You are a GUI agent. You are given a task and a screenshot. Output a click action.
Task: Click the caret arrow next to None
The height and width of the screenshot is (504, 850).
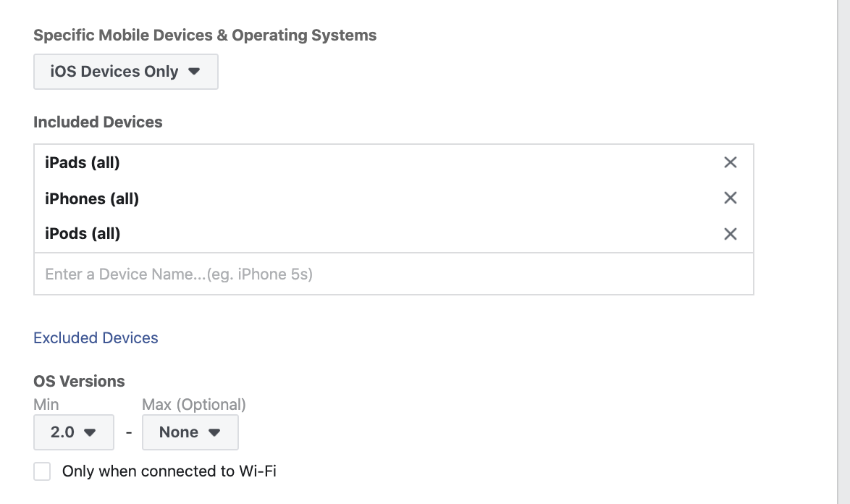214,432
